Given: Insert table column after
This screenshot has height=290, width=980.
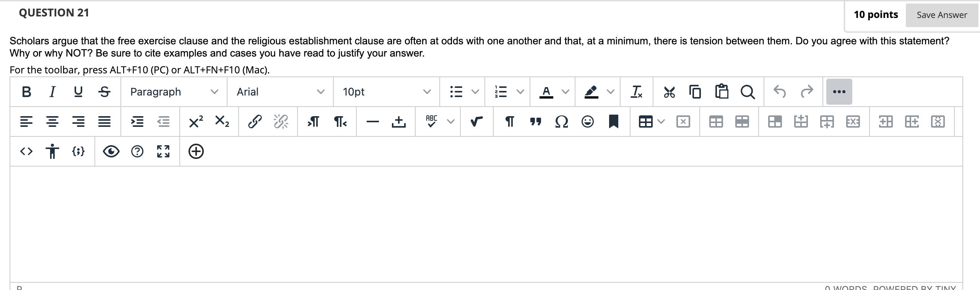Looking at the screenshot, I should tap(912, 122).
